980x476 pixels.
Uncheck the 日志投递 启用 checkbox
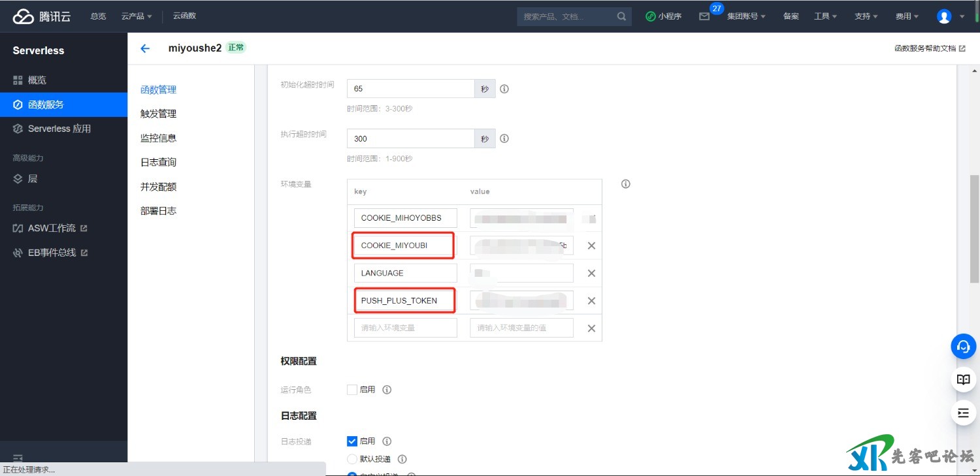pyautogui.click(x=352, y=441)
